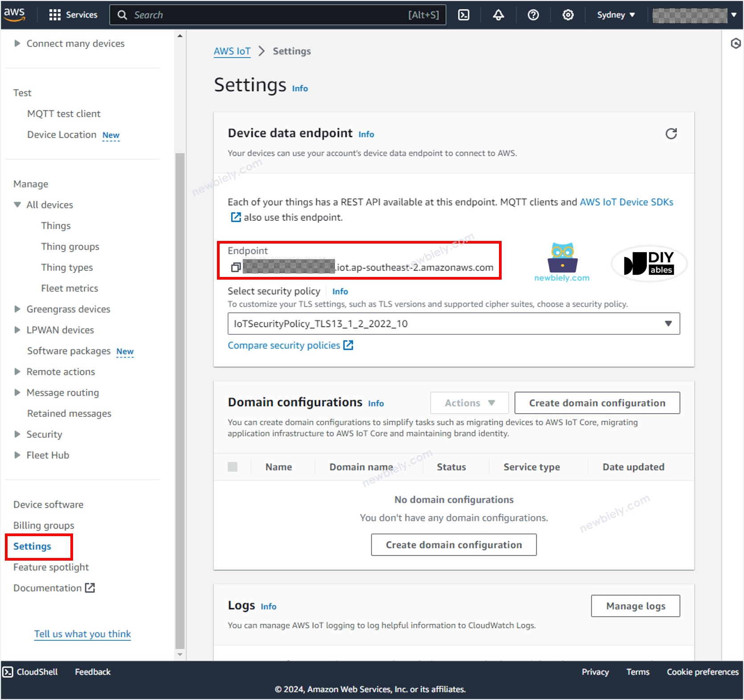
Task: Open the help question mark menu
Action: [533, 15]
